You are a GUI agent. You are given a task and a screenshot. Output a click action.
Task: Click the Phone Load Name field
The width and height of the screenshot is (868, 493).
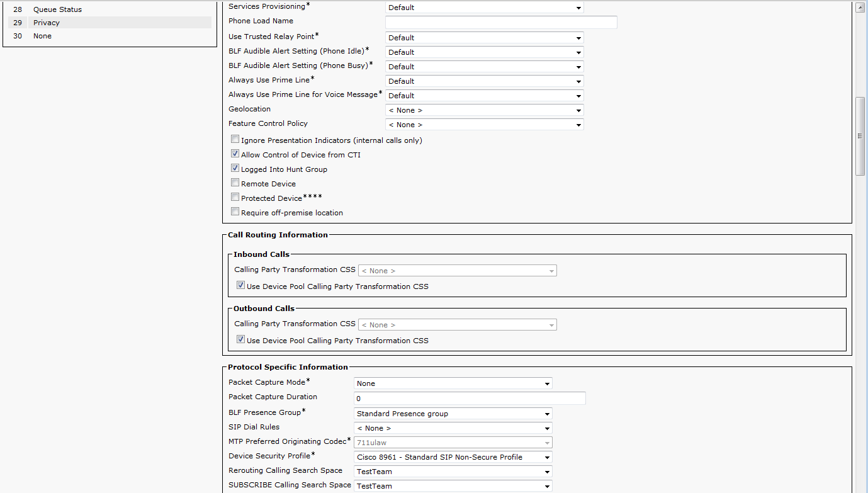pyautogui.click(x=500, y=23)
